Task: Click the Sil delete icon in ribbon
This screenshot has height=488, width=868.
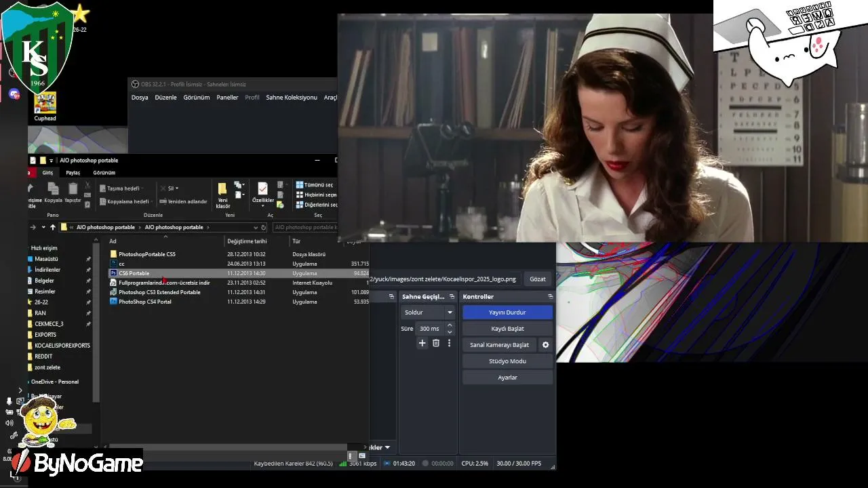Action: 163,188
